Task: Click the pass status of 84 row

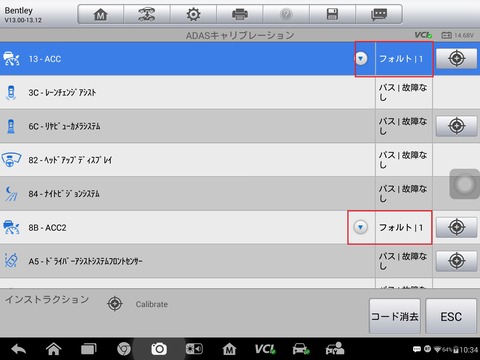Action: pyautogui.click(x=403, y=194)
